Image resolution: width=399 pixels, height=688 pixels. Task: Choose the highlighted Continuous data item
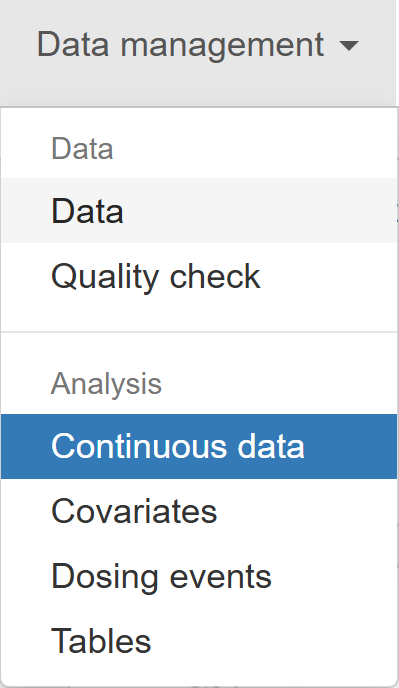point(199,446)
